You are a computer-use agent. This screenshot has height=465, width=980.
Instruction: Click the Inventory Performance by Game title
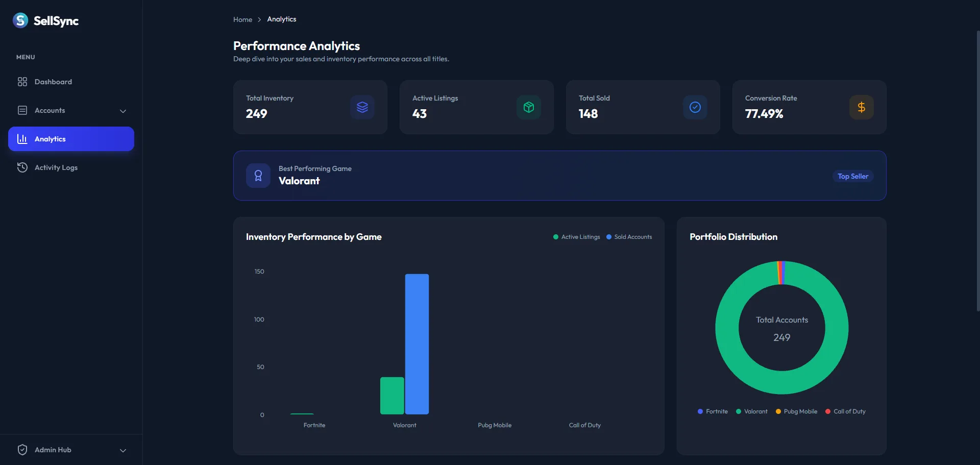tap(314, 237)
